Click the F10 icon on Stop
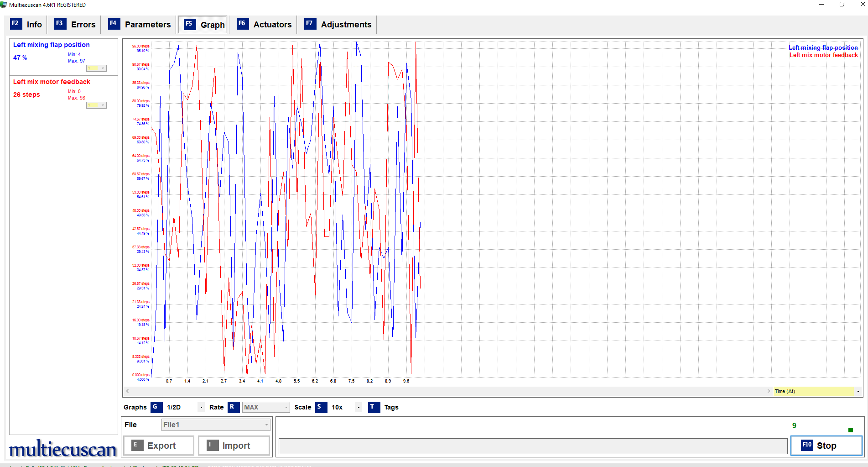This screenshot has height=467, width=868. click(807, 445)
